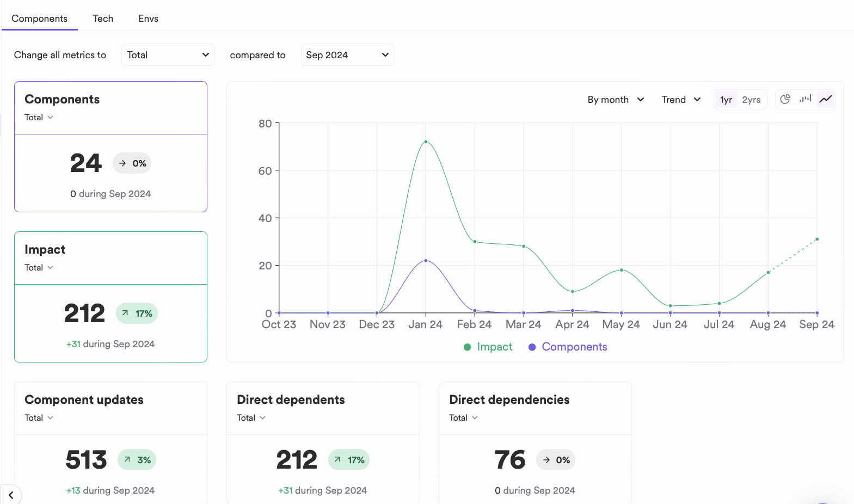Viewport: 854px width, 504px height.
Task: Click the 17% badge on Direct dependents
Action: tap(349, 460)
